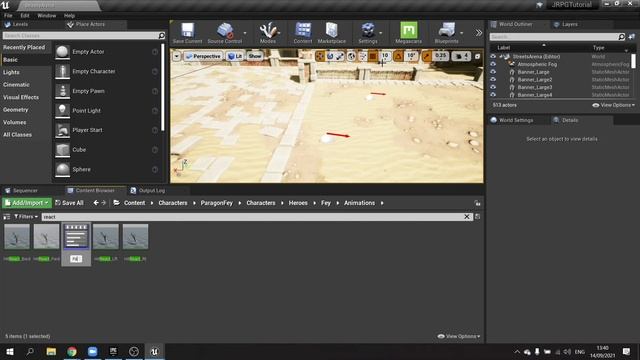Open the Show flags menu
The width and height of the screenshot is (640, 360).
point(255,56)
